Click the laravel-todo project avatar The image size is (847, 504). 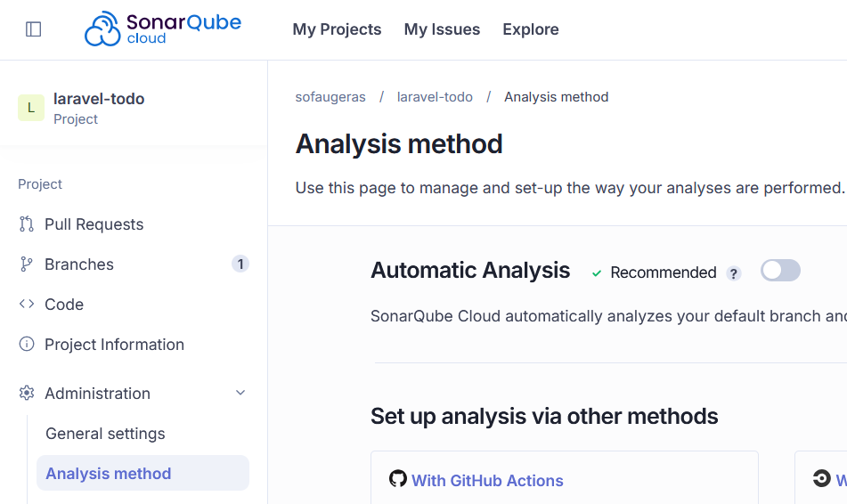click(x=30, y=108)
